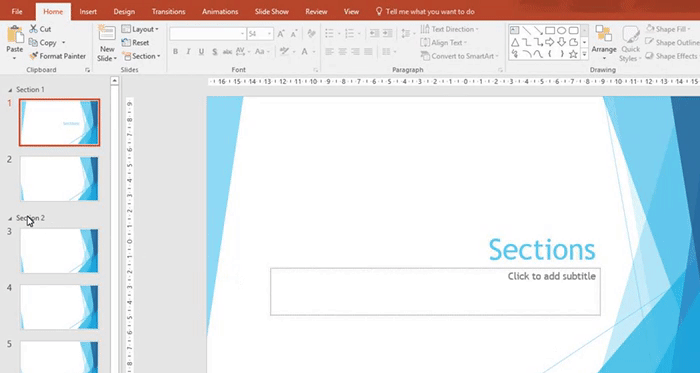Click Convert to SmartArt button
The height and width of the screenshot is (373, 700).
click(459, 56)
